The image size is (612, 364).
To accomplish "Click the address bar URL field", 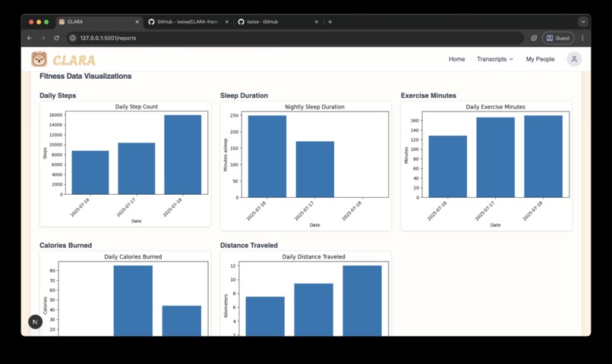I will click(295, 38).
